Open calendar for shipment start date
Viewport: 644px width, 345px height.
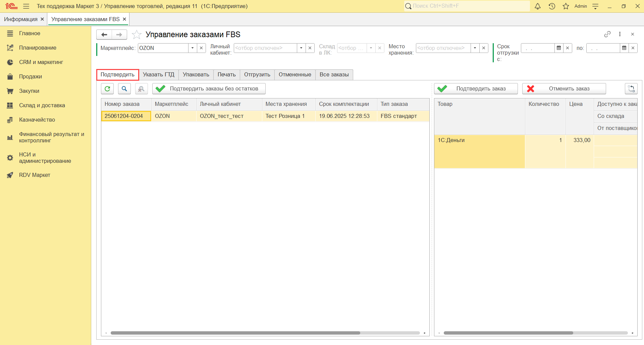click(559, 48)
